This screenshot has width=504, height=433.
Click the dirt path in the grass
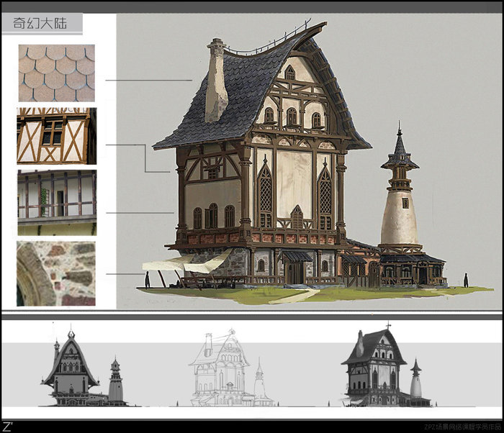297,295
